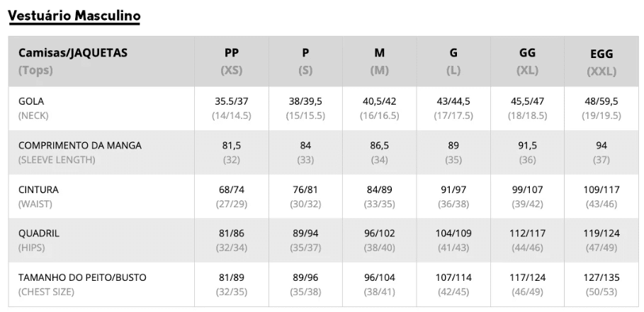Click the 86,5 sleeve length value
This screenshot has height=312, width=644.
(380, 145)
